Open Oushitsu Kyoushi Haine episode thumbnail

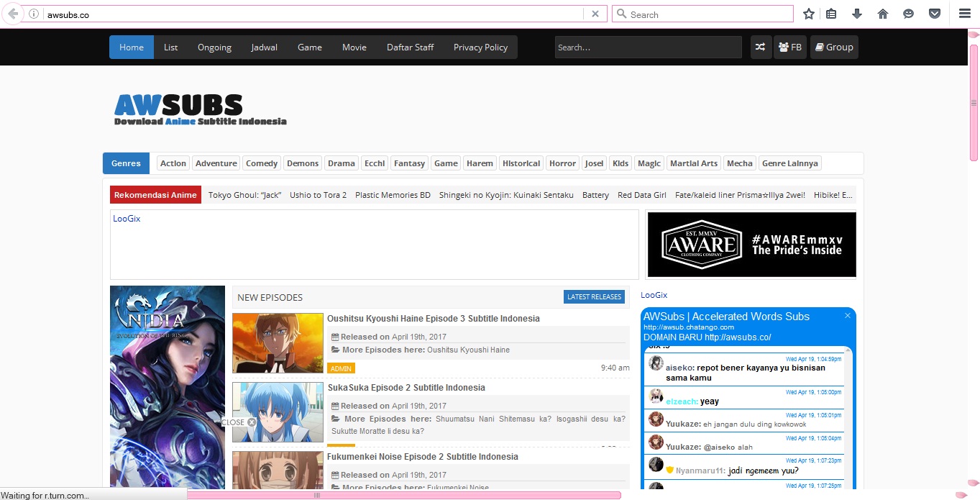tap(278, 342)
